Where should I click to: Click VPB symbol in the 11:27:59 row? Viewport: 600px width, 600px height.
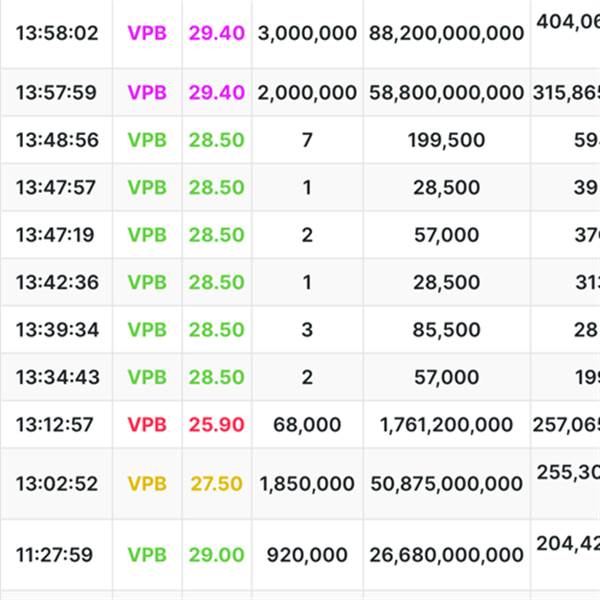(x=147, y=555)
